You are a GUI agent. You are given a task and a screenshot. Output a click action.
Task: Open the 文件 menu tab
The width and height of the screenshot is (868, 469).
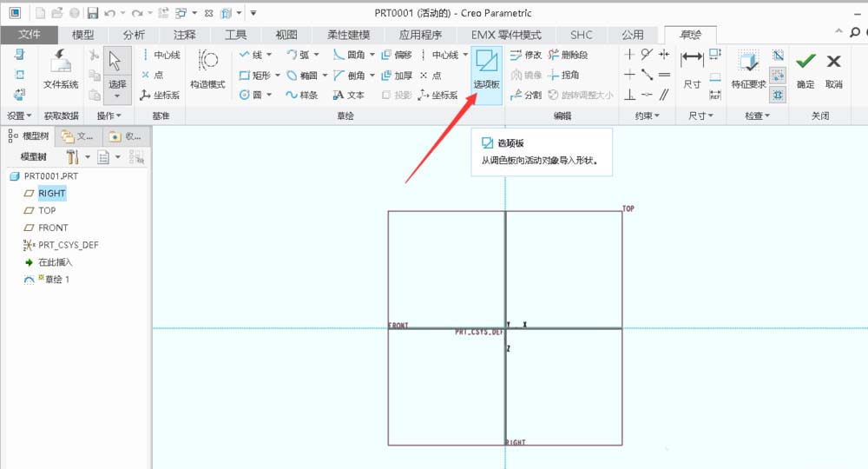pyautogui.click(x=30, y=35)
